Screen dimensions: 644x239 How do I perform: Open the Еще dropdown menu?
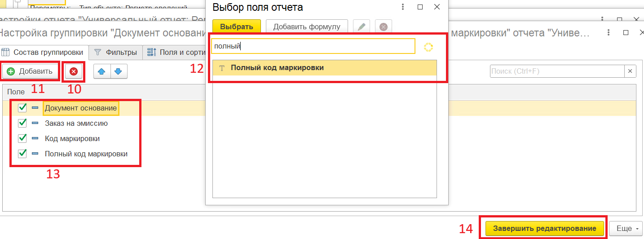coord(626,228)
